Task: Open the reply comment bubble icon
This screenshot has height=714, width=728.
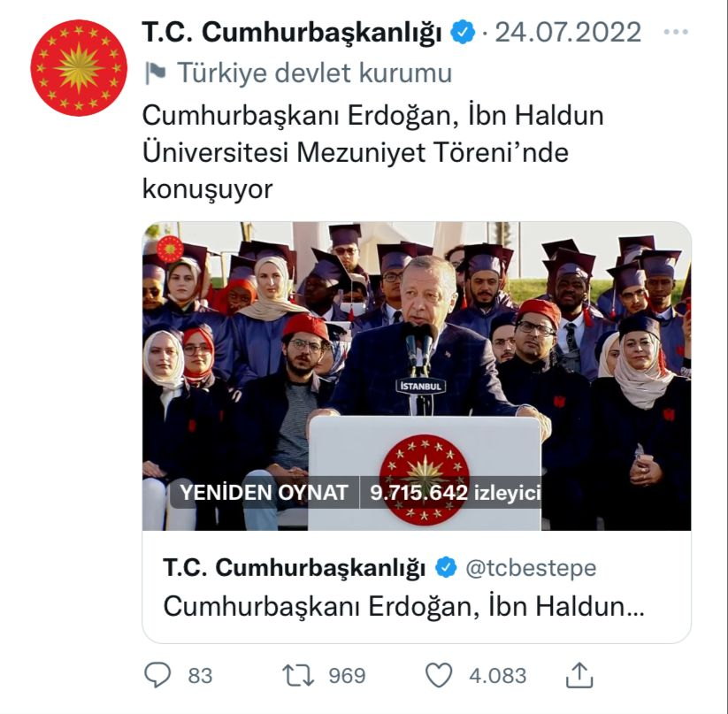Action: (x=157, y=674)
